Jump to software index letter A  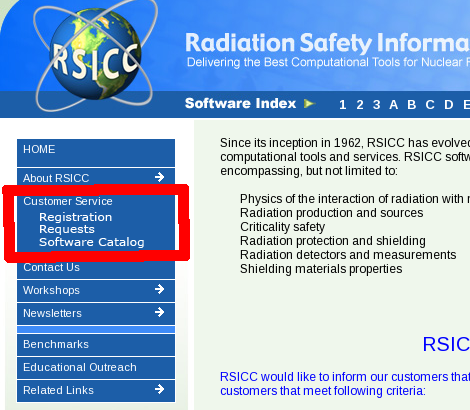tap(394, 105)
